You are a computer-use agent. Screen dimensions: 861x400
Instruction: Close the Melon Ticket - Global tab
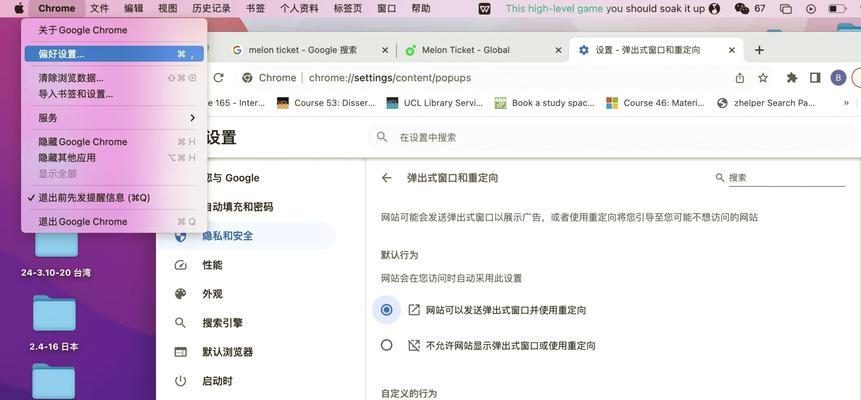coord(558,50)
